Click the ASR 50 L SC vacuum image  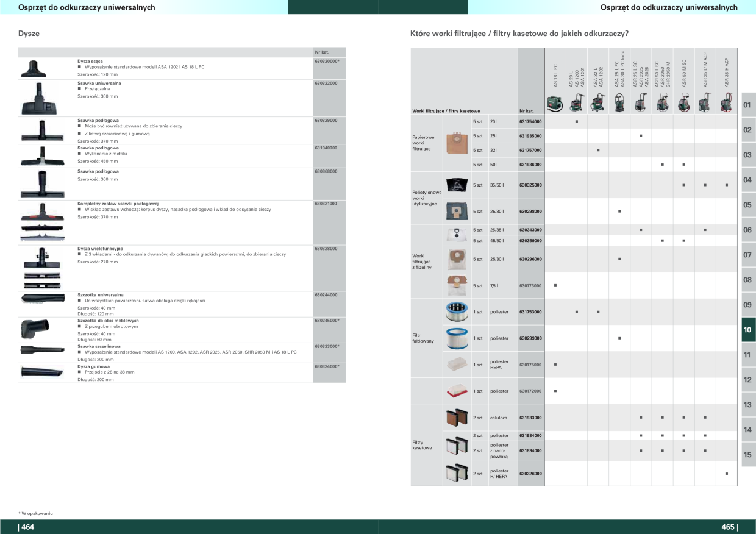pyautogui.click(x=662, y=102)
